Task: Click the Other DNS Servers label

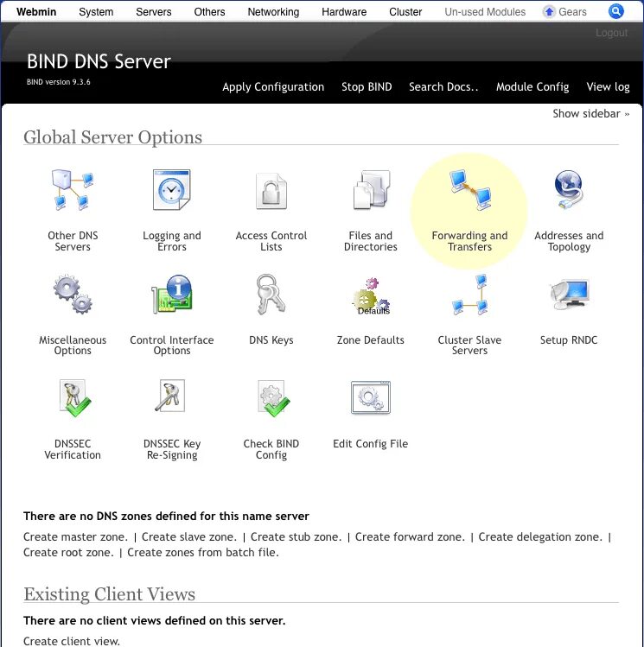Action: pyautogui.click(x=73, y=241)
